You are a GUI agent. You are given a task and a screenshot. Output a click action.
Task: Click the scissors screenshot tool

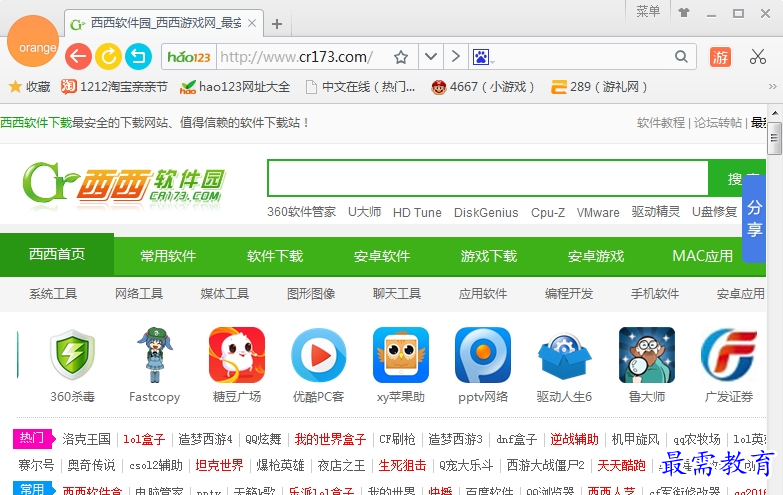coord(758,56)
